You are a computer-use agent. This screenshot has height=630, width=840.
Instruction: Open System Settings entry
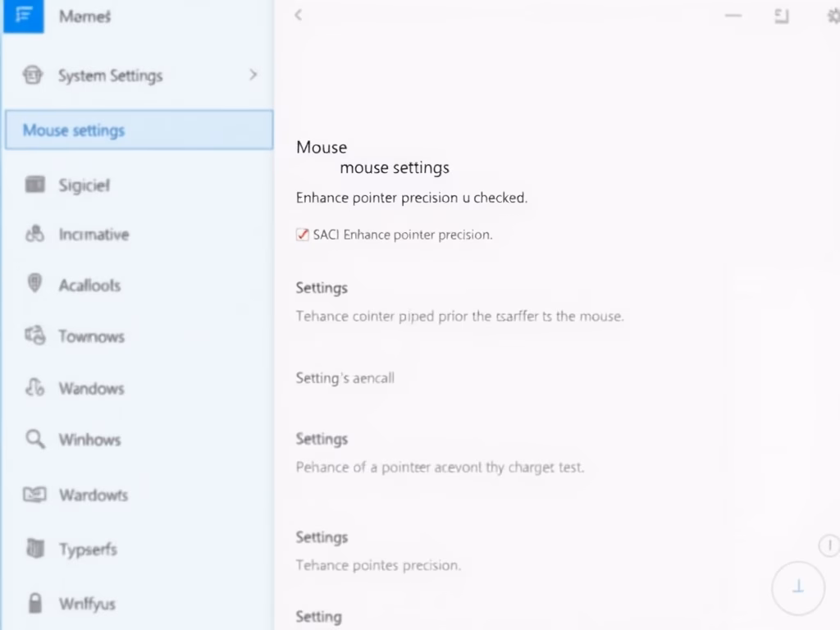pyautogui.click(x=139, y=75)
